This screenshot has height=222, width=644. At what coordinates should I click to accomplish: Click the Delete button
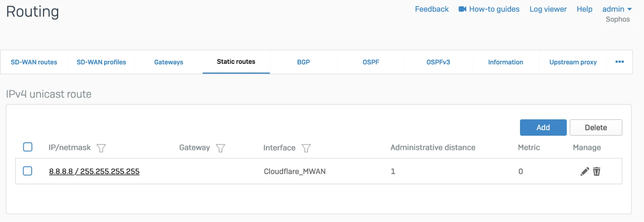pos(596,128)
